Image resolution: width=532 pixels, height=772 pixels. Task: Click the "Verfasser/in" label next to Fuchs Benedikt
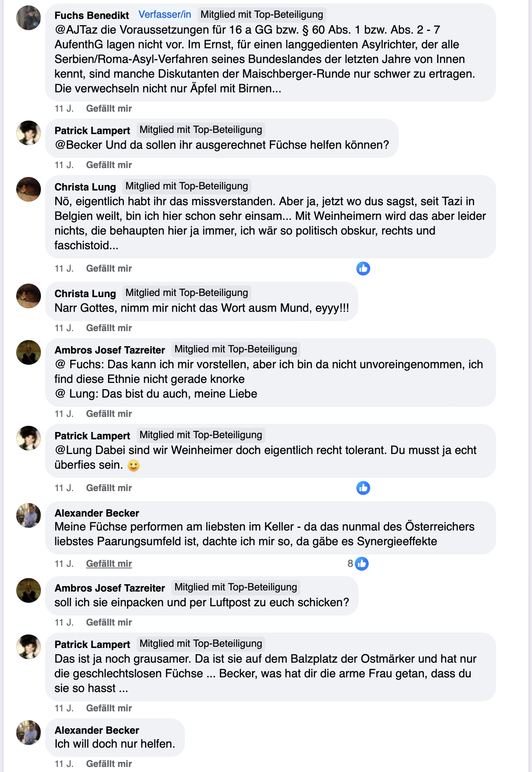coord(165,15)
